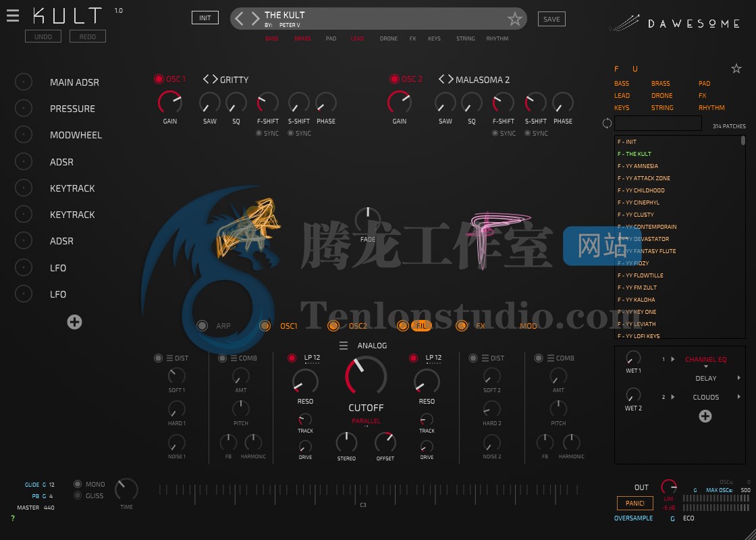This screenshot has height=540, width=756.
Task: Switch to ARP tab
Action: tap(223, 327)
